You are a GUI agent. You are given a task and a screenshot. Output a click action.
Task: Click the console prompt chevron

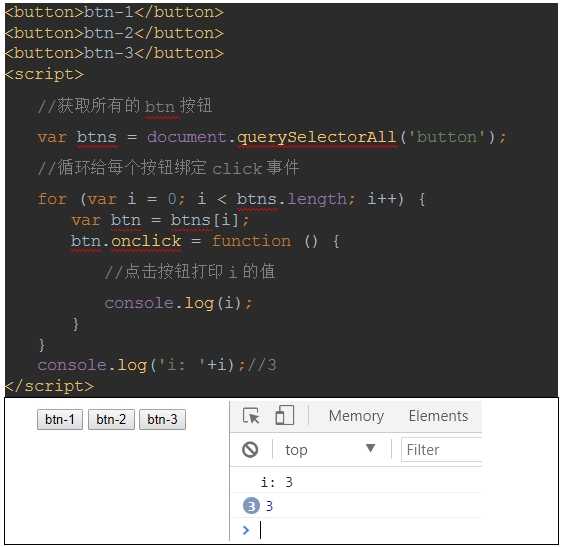(x=246, y=530)
